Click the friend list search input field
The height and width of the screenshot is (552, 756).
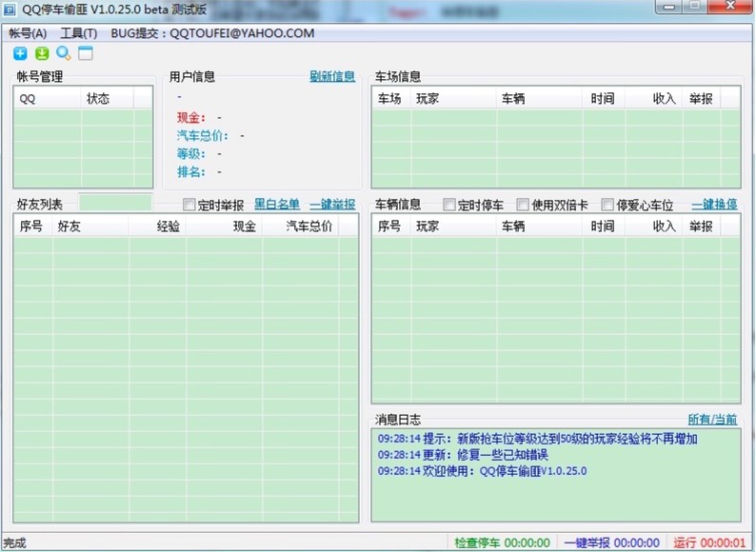pos(115,203)
